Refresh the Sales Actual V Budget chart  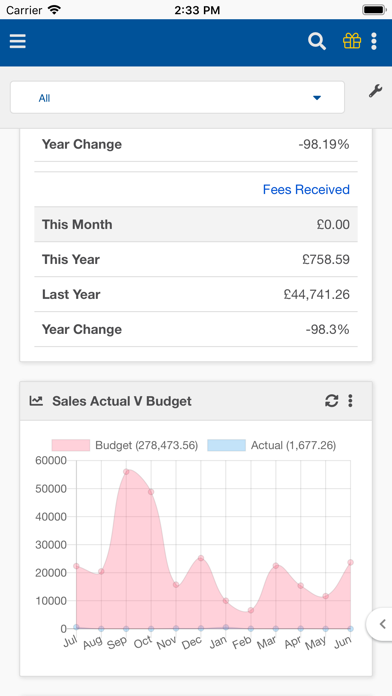point(332,401)
